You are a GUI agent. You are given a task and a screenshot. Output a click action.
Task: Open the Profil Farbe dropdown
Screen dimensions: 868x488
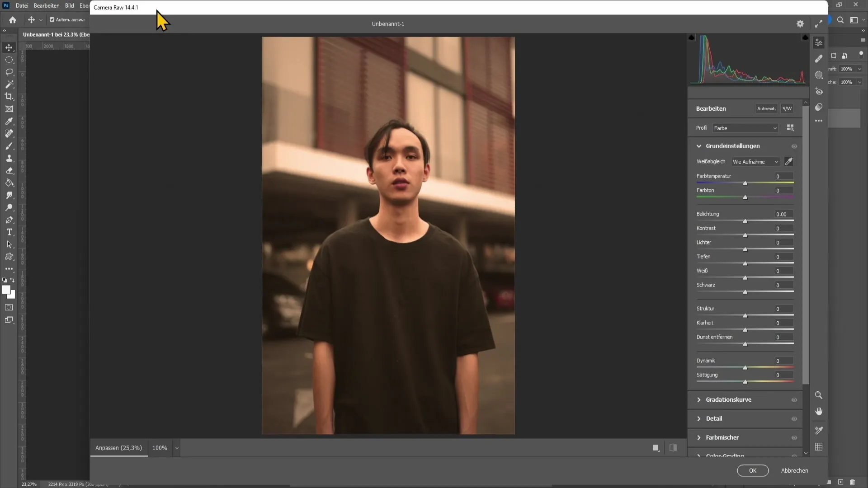pyautogui.click(x=745, y=128)
